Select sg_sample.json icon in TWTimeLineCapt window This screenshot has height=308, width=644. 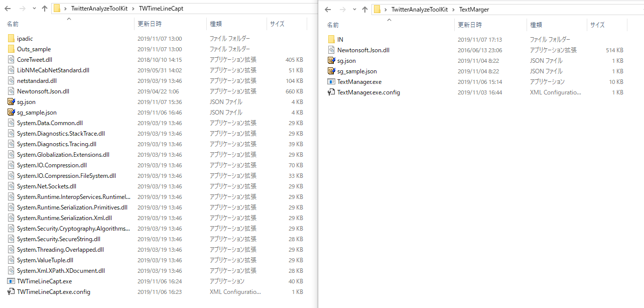pyautogui.click(x=11, y=113)
